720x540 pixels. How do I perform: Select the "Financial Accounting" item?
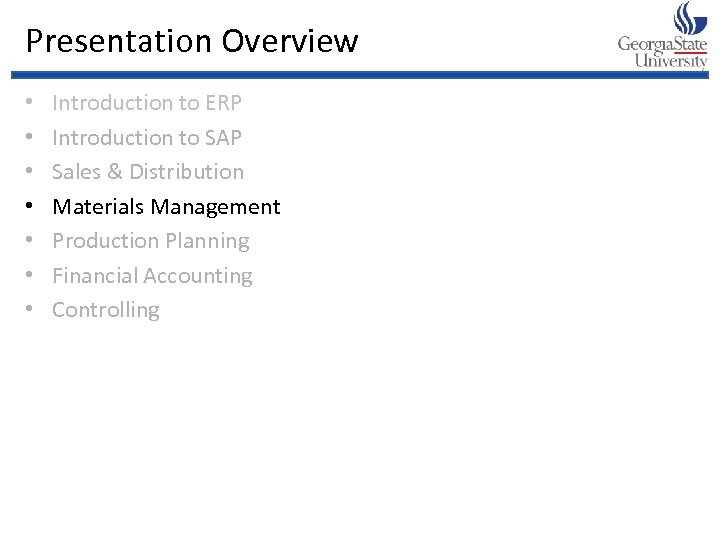click(x=152, y=276)
